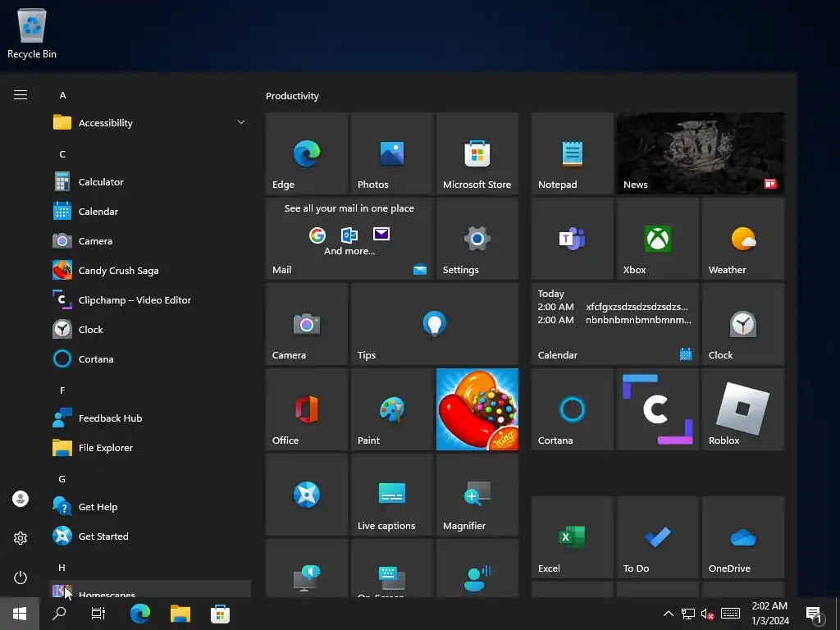Open Settings gear in Start sidebar

pos(21,538)
